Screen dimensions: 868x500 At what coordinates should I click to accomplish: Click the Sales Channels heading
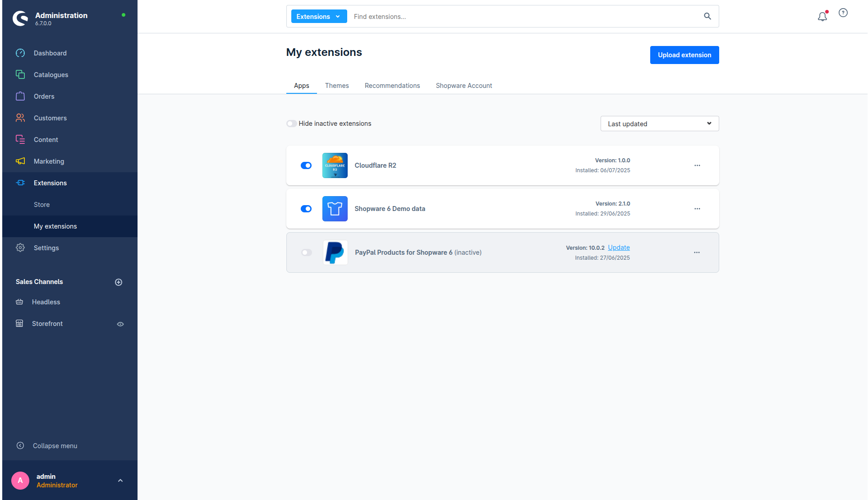pyautogui.click(x=39, y=282)
